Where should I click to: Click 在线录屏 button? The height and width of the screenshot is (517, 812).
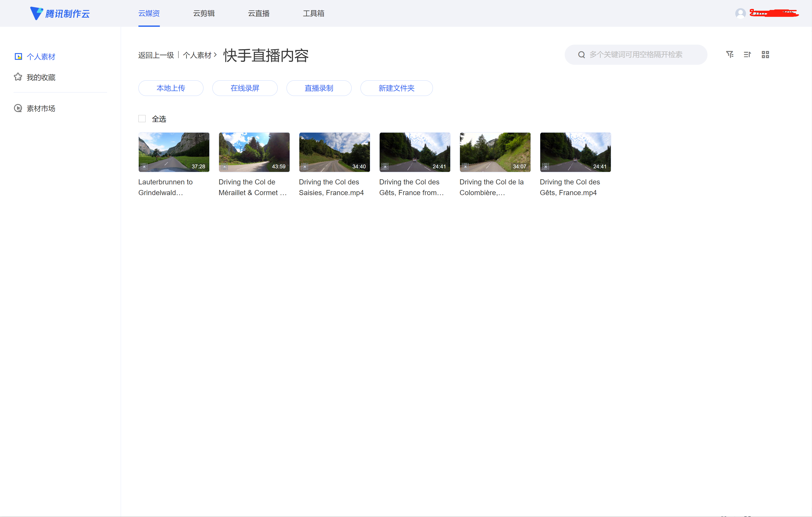coord(245,88)
